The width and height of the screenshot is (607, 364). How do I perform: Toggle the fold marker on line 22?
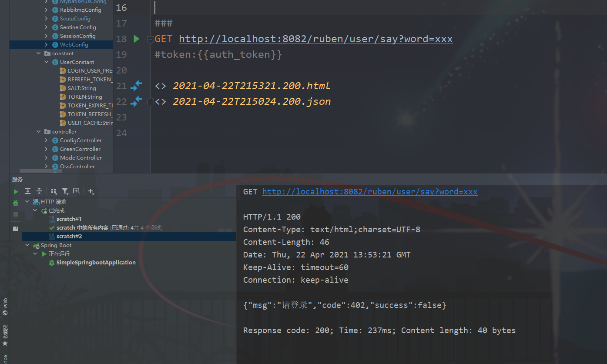151,101
